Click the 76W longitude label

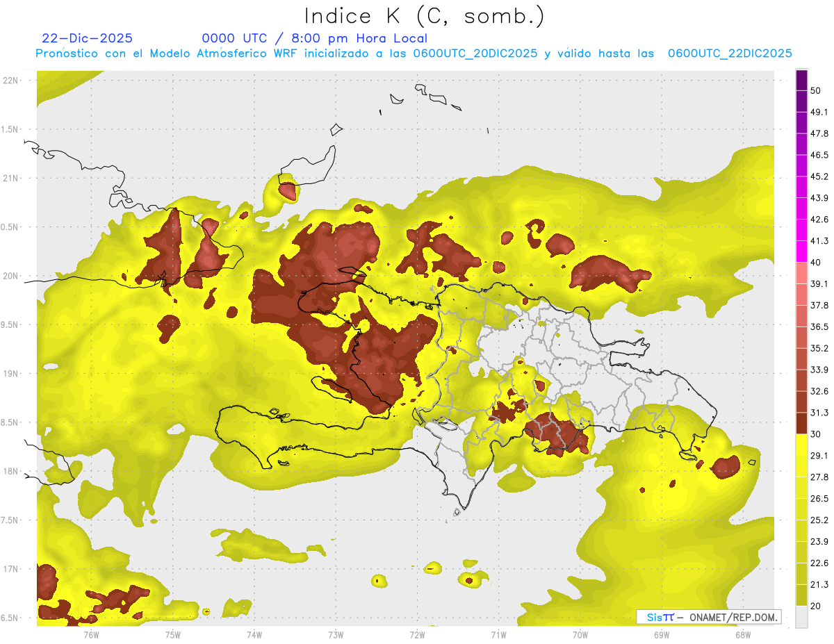91,634
